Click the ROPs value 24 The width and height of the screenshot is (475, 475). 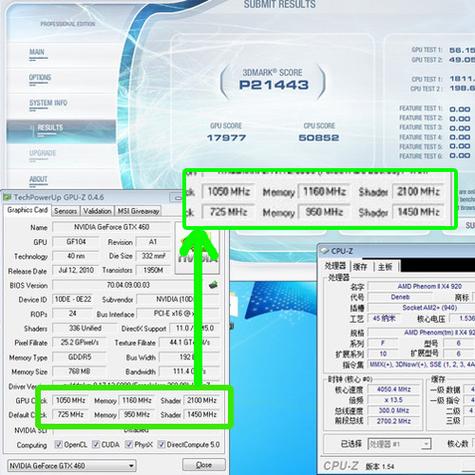point(72,314)
